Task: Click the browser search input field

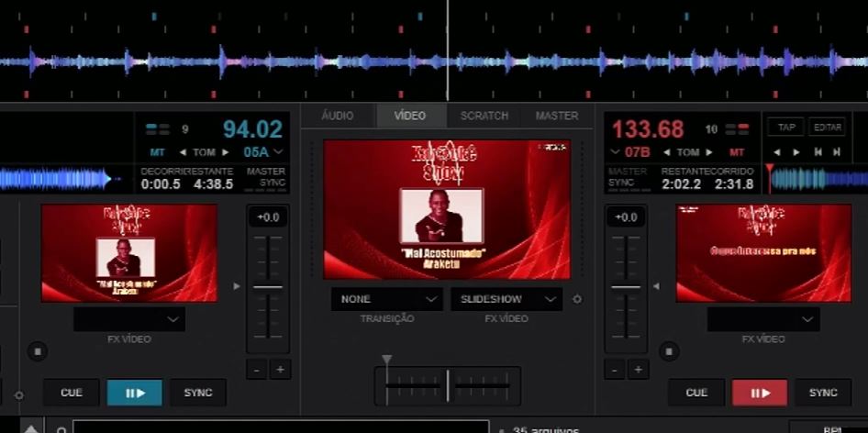Action: (x=281, y=427)
